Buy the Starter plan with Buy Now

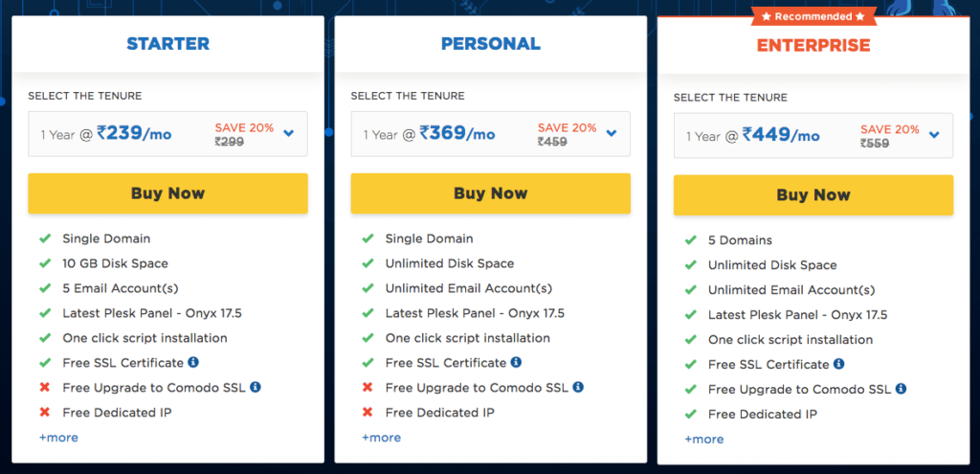(x=167, y=193)
